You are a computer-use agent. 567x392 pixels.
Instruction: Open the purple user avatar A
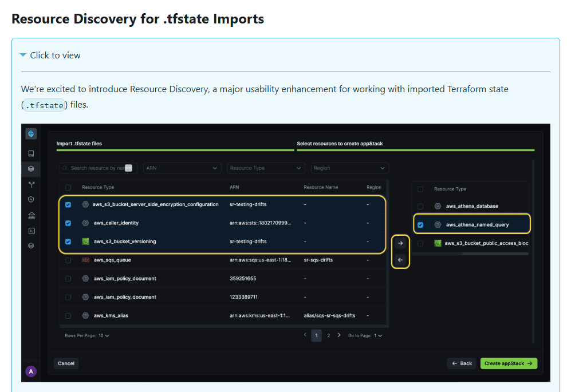click(31, 371)
